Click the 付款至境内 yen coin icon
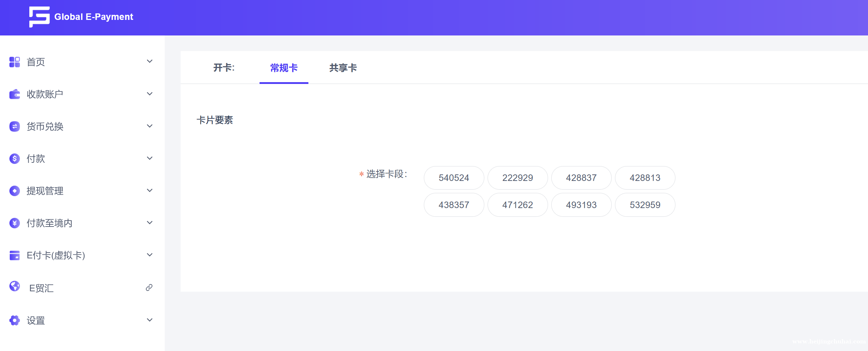868x351 pixels. click(x=14, y=223)
